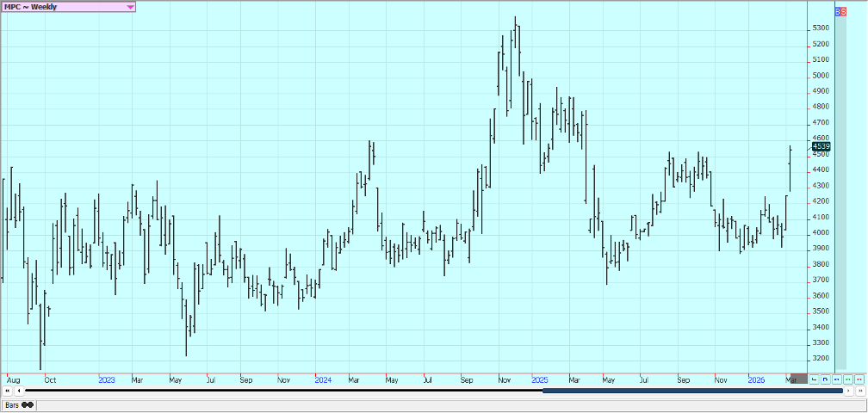Click the green dash scale icon
This screenshot has width=868, height=413.
click(847, 379)
